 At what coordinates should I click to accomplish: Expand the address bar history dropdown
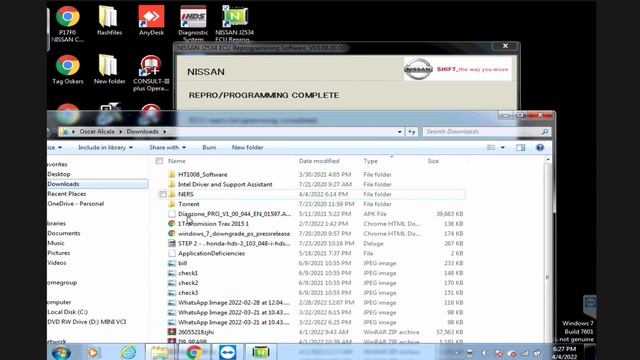[400, 131]
